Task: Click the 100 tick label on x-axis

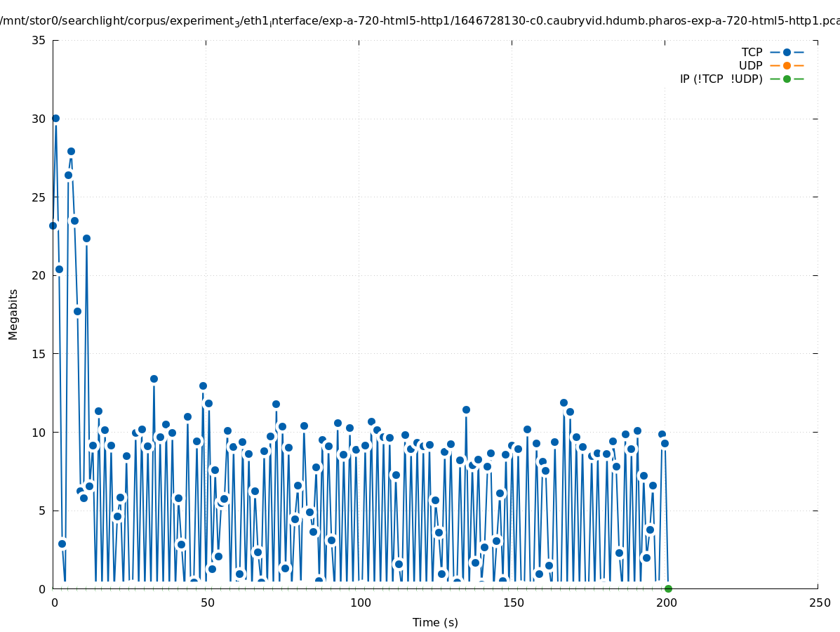Action: (360, 603)
